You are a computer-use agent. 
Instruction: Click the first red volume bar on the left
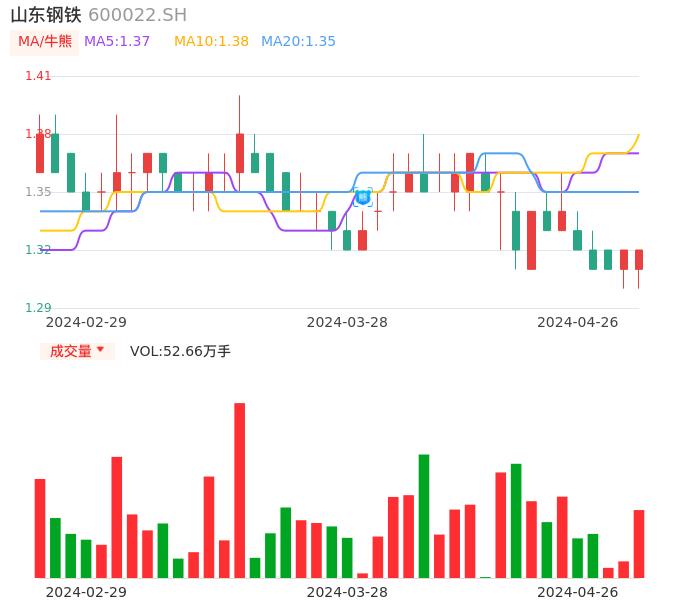[x=40, y=527]
